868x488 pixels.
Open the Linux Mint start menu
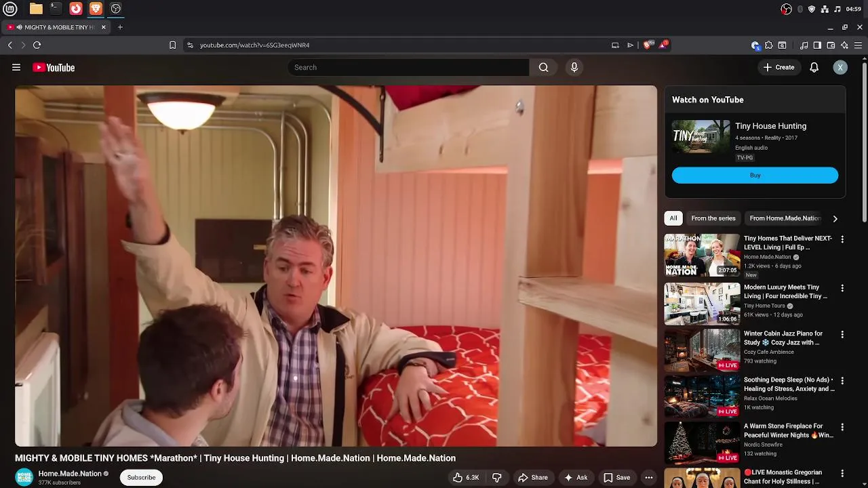pos(9,9)
